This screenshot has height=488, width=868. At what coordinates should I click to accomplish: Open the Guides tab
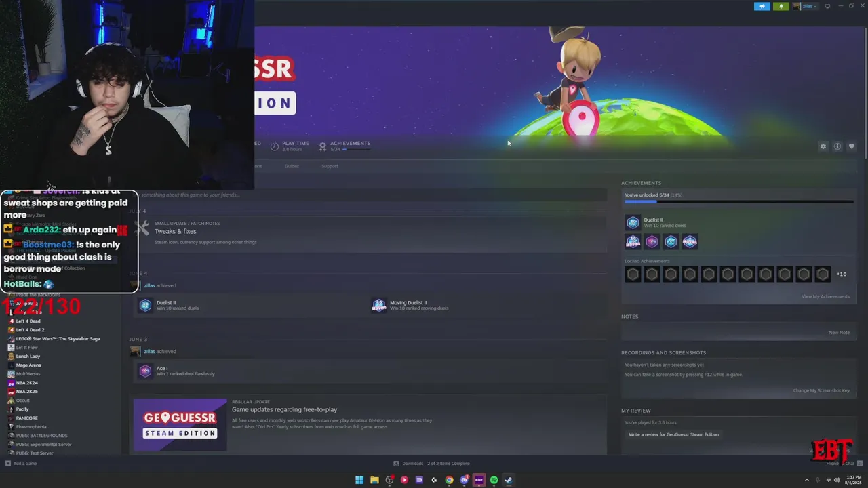292,166
